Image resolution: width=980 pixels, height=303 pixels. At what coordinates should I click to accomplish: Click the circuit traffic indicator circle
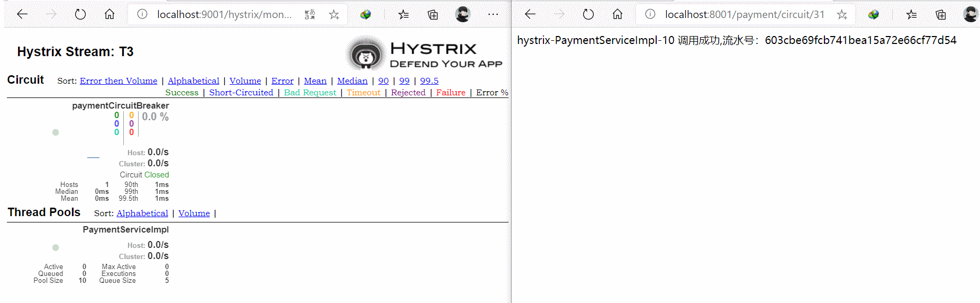tap(56, 132)
